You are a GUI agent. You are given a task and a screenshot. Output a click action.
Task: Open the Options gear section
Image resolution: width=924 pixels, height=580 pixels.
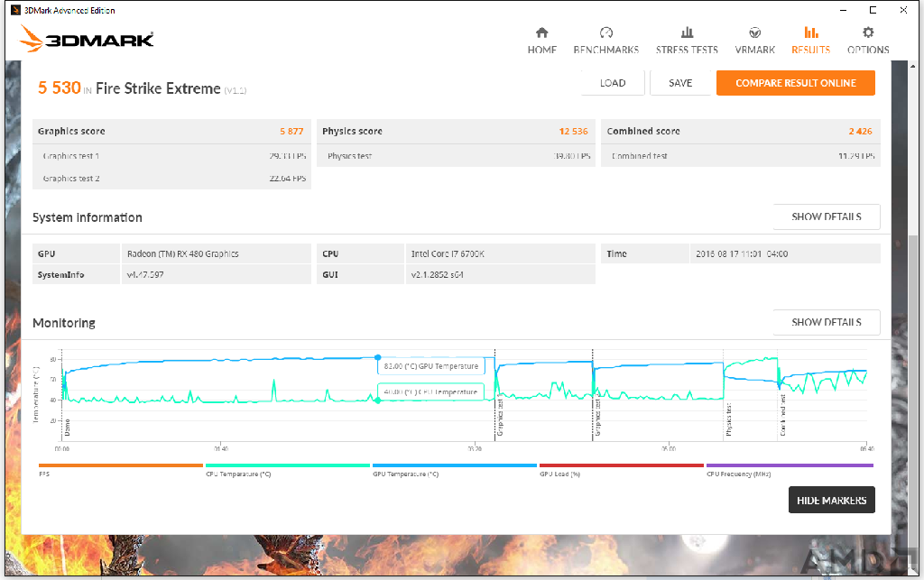tap(868, 40)
